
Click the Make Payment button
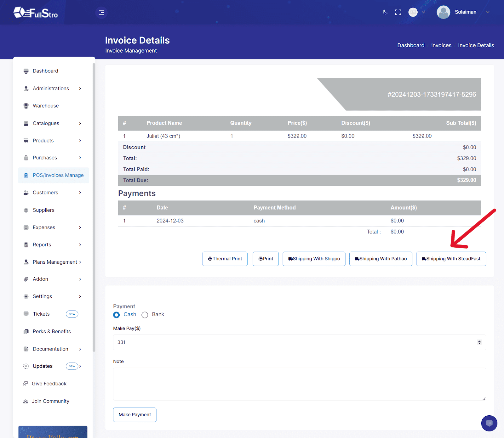(x=135, y=415)
